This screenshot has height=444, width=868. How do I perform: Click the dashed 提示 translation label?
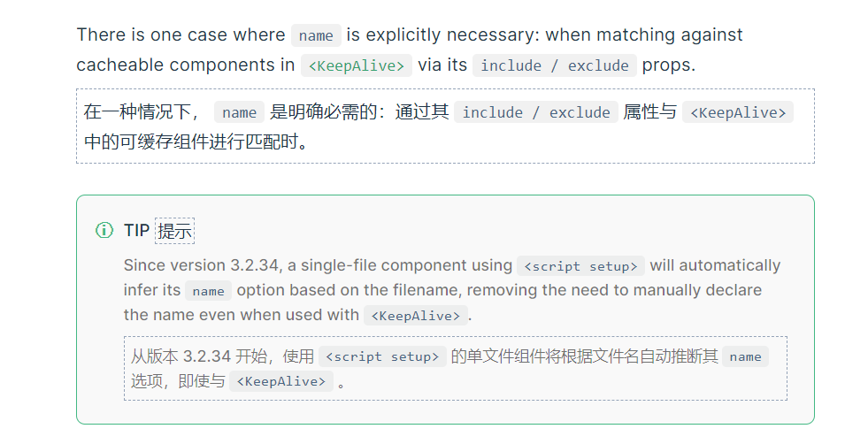pyautogui.click(x=174, y=232)
